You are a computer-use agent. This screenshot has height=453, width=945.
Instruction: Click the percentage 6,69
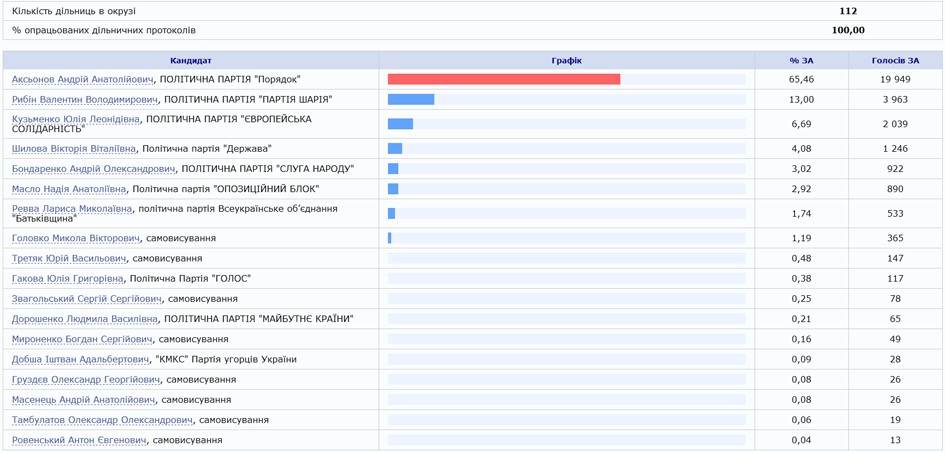tap(802, 124)
